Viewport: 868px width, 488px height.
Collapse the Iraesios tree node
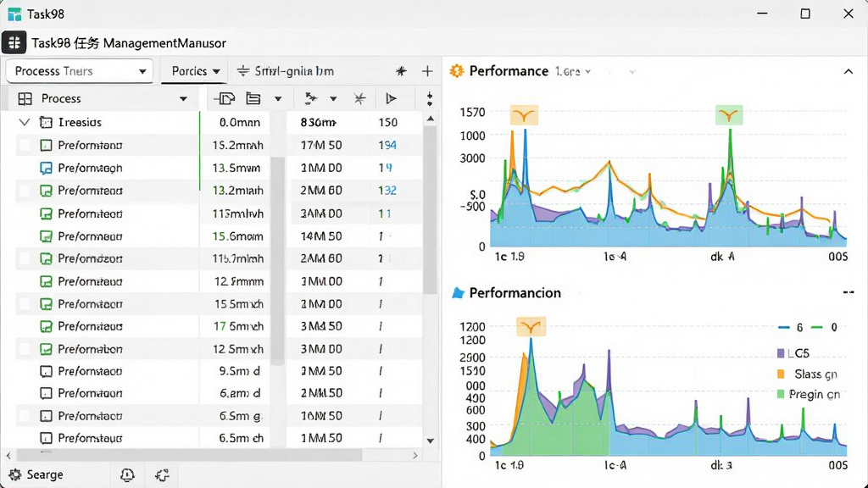coord(25,122)
